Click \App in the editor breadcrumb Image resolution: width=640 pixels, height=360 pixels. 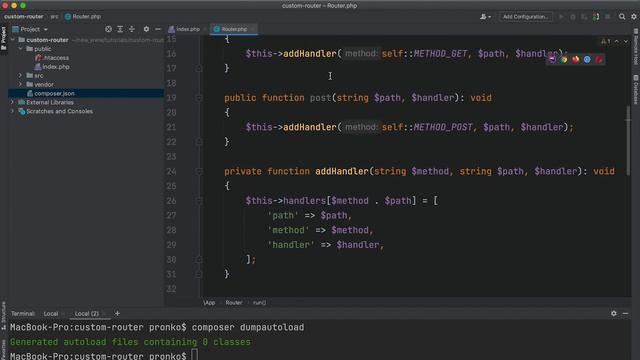point(209,302)
